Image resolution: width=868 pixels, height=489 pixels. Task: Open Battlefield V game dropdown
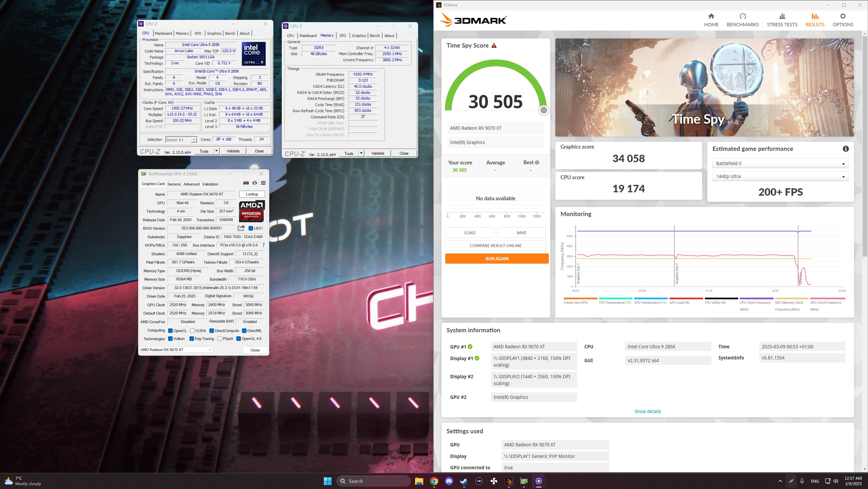780,163
